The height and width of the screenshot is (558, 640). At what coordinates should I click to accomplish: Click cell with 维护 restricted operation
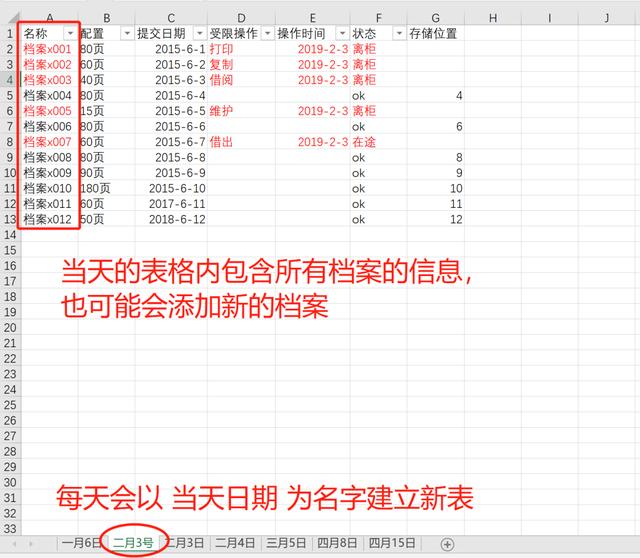point(241,111)
